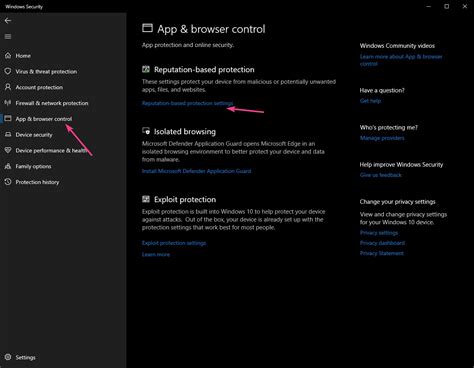Open Privacy settings link
This screenshot has height=368, width=474.
pyautogui.click(x=379, y=233)
